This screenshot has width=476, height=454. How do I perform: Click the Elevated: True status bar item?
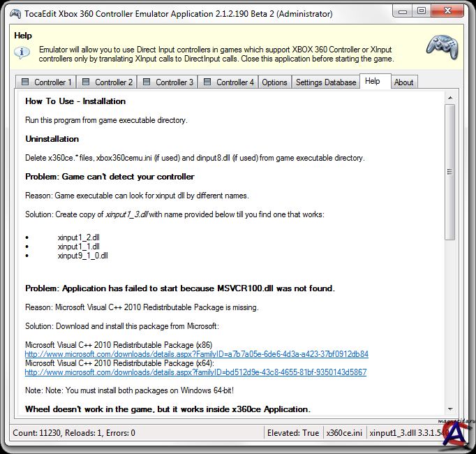(x=293, y=433)
